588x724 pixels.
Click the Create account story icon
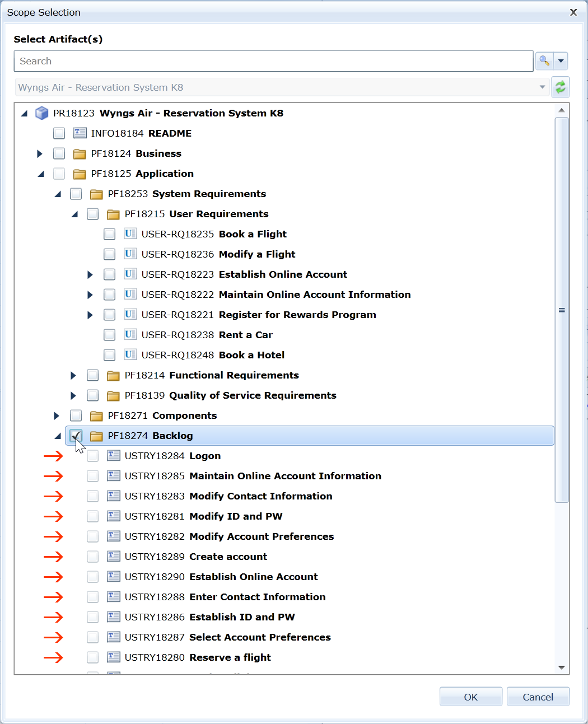(x=114, y=557)
